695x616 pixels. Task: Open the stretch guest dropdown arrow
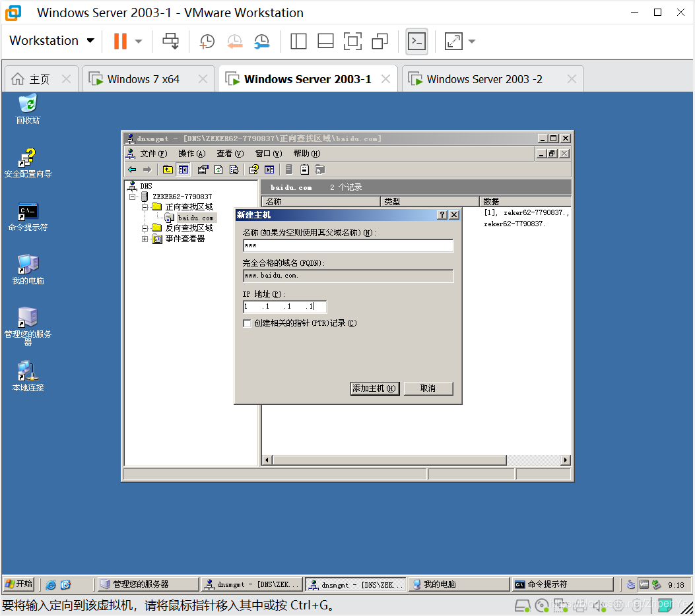point(472,41)
